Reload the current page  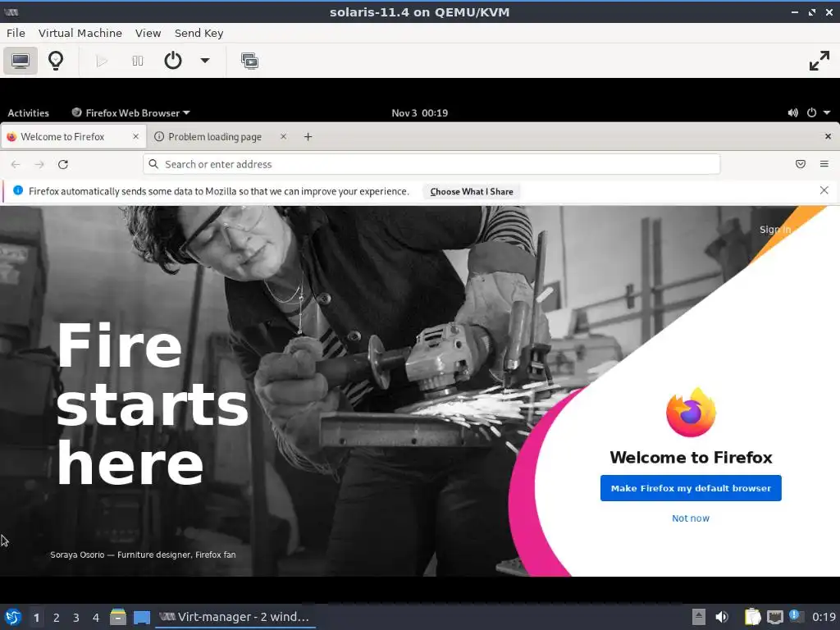click(62, 164)
